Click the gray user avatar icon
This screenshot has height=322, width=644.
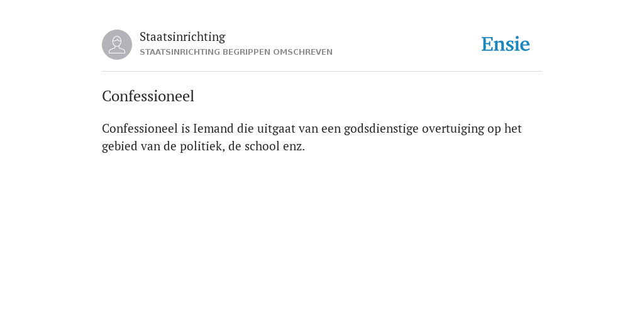coord(117,45)
